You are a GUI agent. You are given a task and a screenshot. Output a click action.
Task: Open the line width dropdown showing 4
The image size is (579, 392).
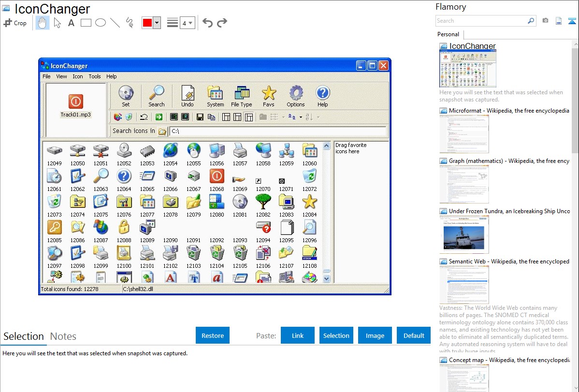coord(188,23)
